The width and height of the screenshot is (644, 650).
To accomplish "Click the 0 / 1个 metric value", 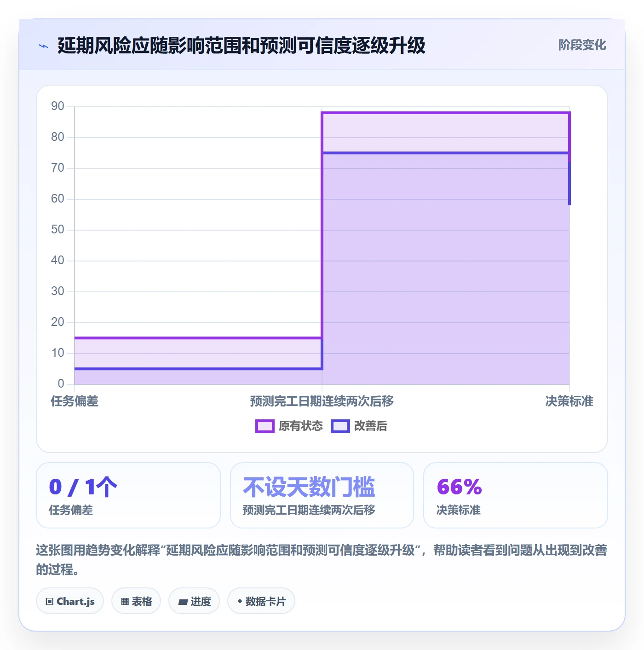I will click(83, 487).
